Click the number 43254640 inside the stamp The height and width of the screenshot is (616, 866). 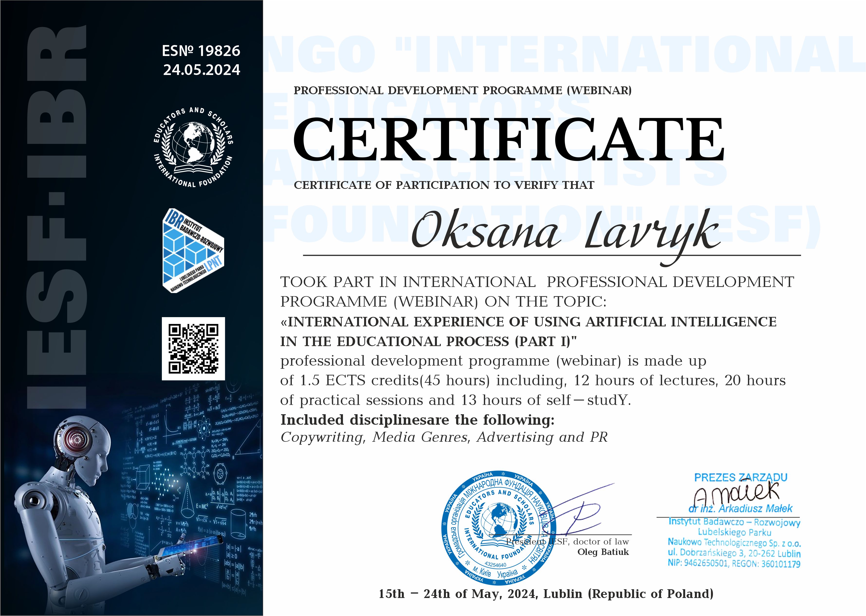(x=495, y=565)
